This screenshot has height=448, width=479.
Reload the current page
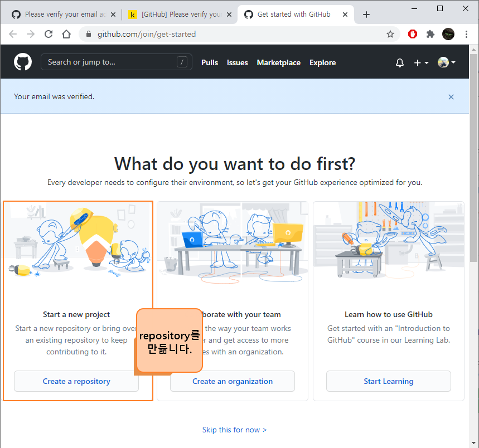coord(49,34)
